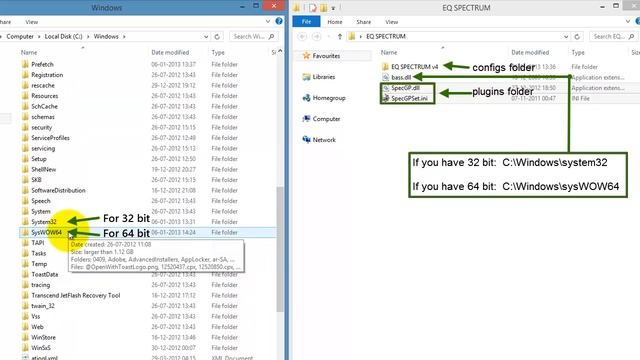Open the Home ribbon tab in EQ SPECTRUM
The height and width of the screenshot is (360, 640).
click(x=335, y=22)
